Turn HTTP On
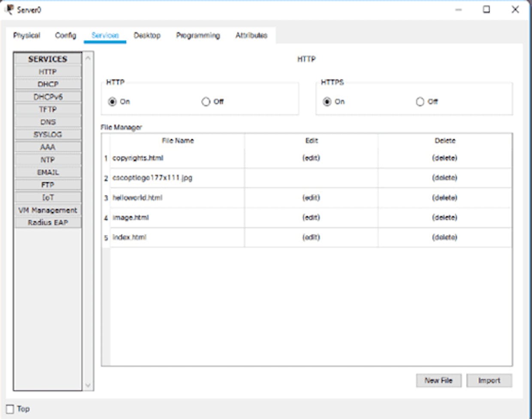 pyautogui.click(x=112, y=102)
